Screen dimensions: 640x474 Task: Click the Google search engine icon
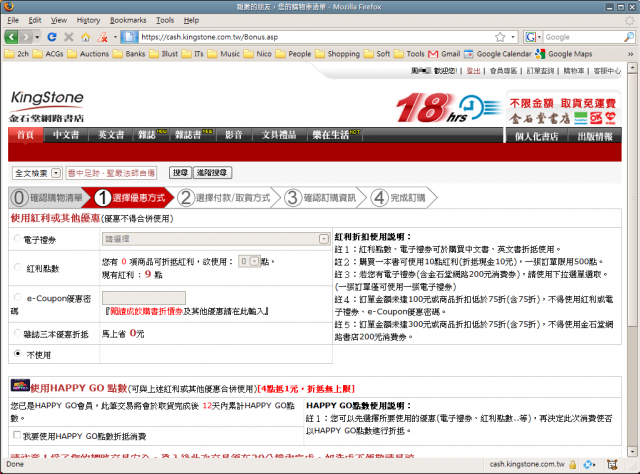(531, 37)
